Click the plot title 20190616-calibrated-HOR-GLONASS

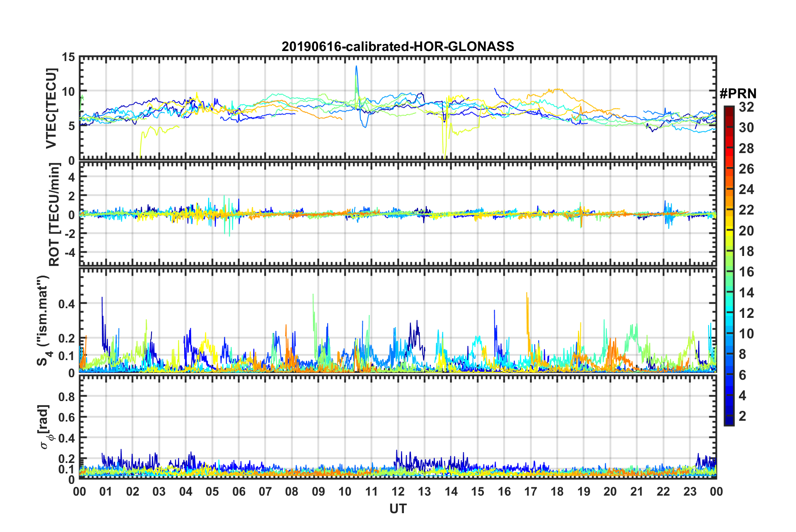tap(398, 46)
